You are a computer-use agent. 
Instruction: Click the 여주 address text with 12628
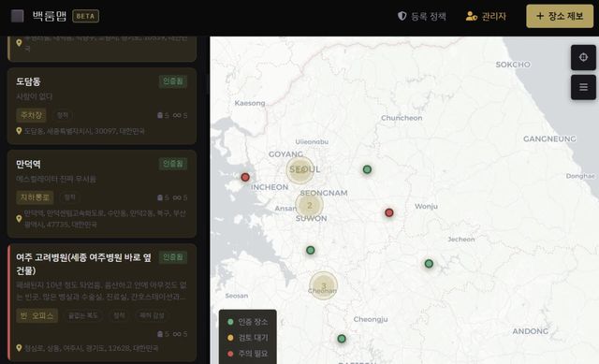click(92, 348)
